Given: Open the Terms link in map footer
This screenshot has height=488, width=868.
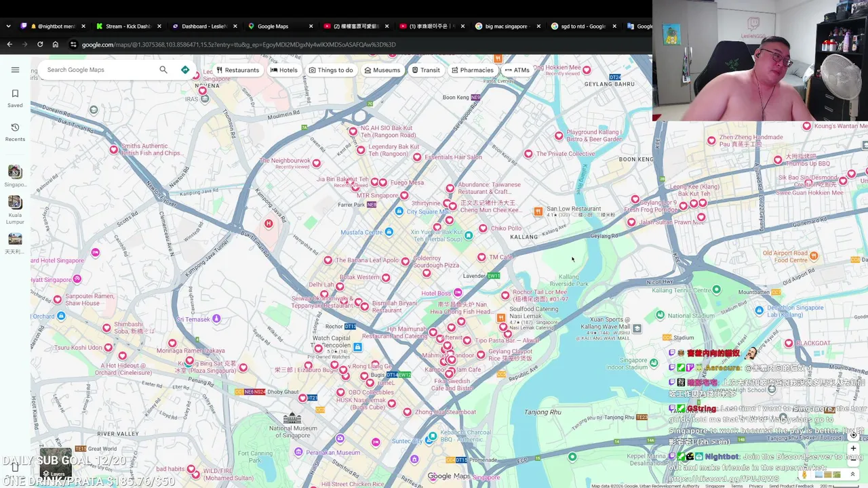Looking at the screenshot, I should tap(736, 486).
